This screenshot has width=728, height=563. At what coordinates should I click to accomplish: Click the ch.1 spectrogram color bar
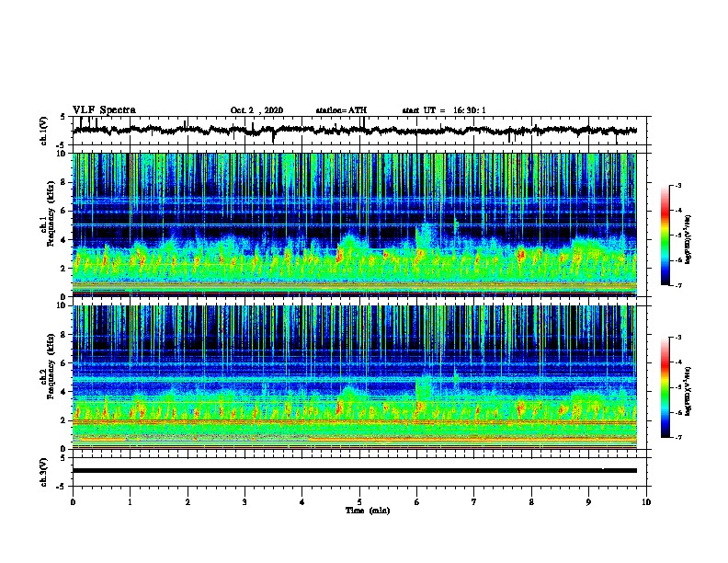[665, 236]
